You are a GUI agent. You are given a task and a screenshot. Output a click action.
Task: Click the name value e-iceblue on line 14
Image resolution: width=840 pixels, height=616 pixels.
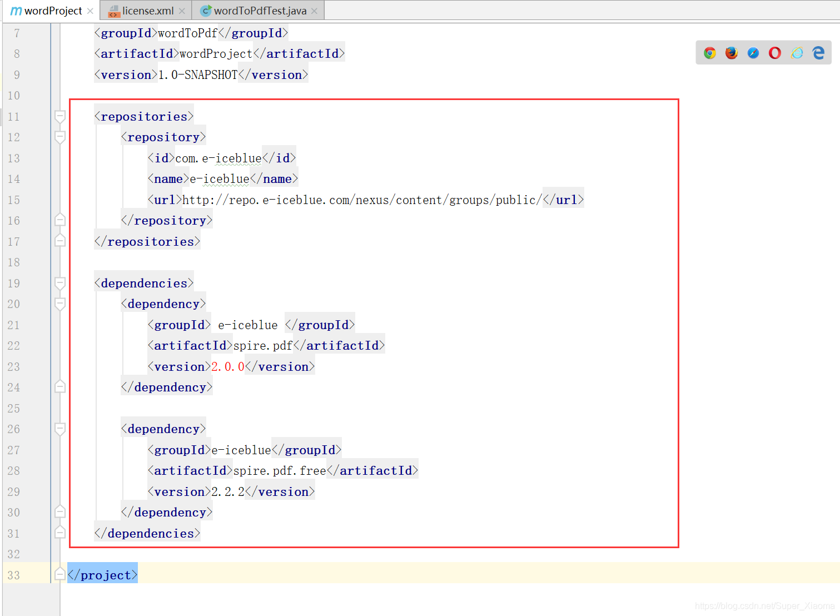click(220, 179)
